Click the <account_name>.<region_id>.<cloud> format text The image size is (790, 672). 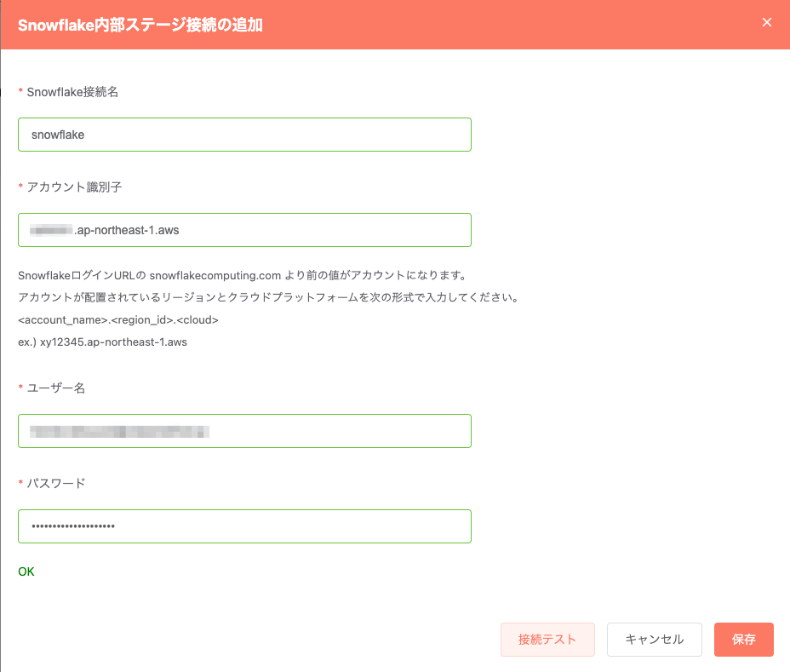pos(118,319)
